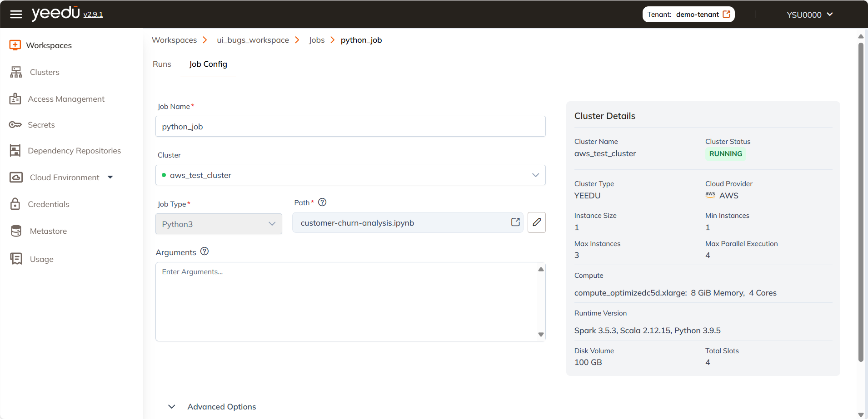The image size is (868, 419).
Task: Expand the Advanced Options section
Action: [172, 407]
